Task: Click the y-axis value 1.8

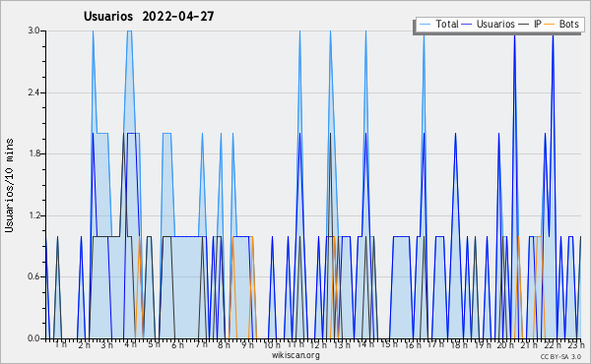Action: [x=33, y=153]
